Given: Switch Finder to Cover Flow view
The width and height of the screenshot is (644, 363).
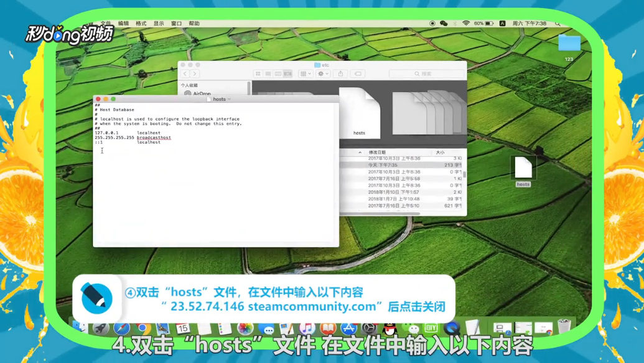Looking at the screenshot, I should (288, 73).
